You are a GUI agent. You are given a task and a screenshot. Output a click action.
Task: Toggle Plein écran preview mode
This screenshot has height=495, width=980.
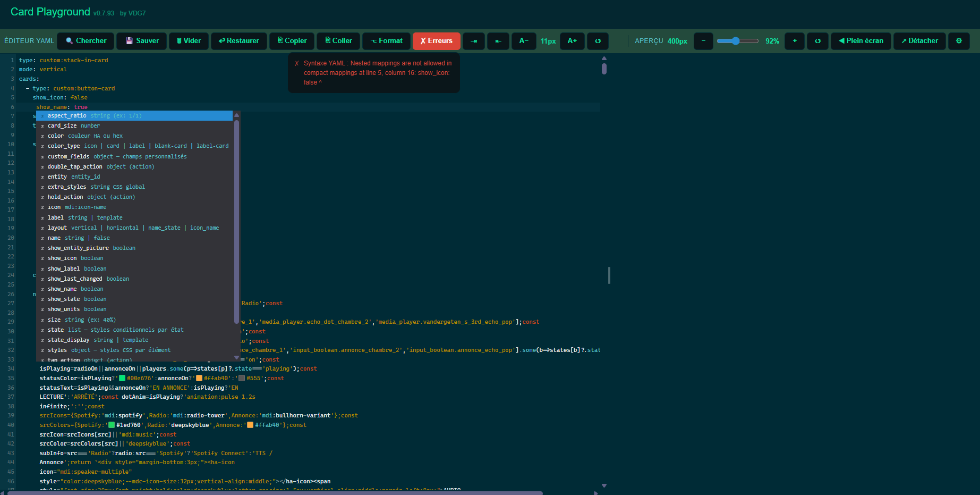click(860, 41)
